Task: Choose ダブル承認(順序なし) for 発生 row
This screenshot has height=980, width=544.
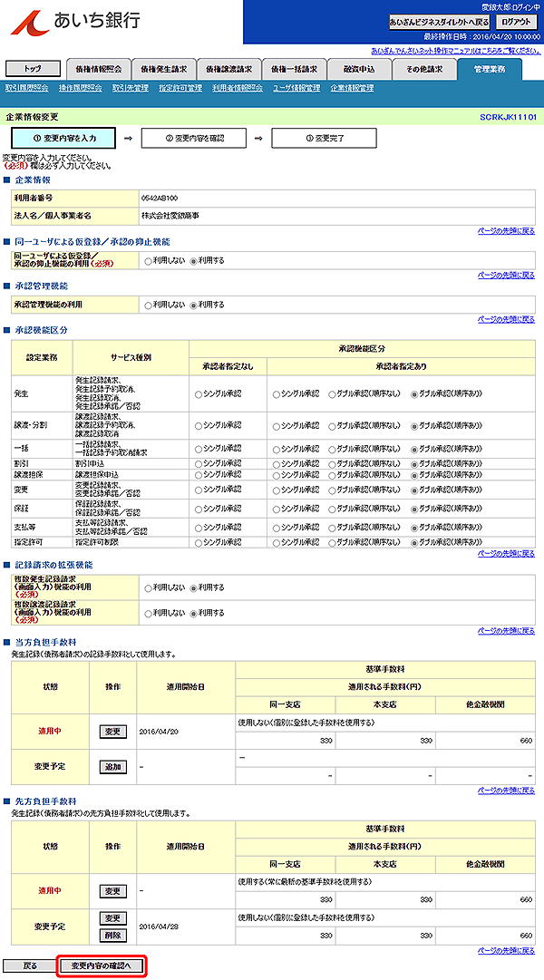Action: (x=332, y=394)
